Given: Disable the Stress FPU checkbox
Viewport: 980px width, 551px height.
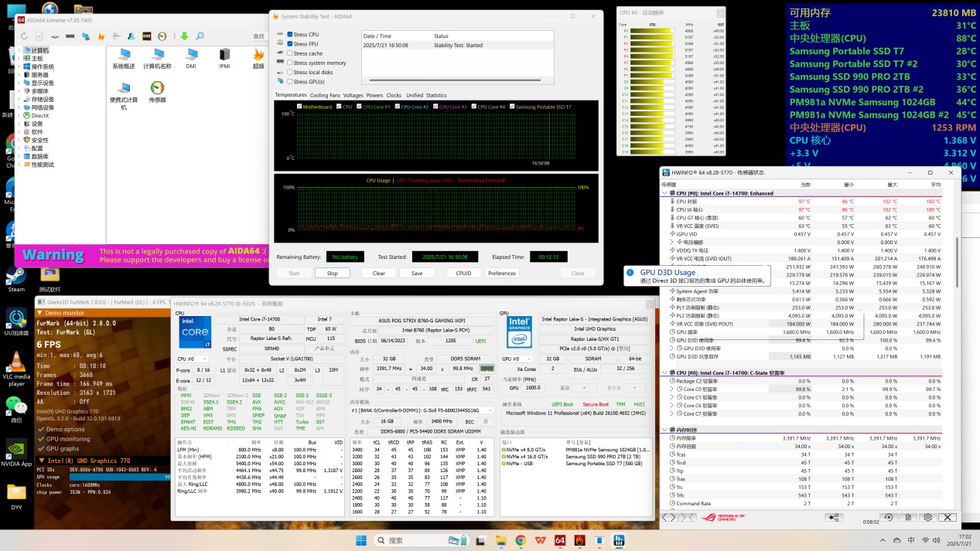Looking at the screenshot, I should click(x=289, y=43).
